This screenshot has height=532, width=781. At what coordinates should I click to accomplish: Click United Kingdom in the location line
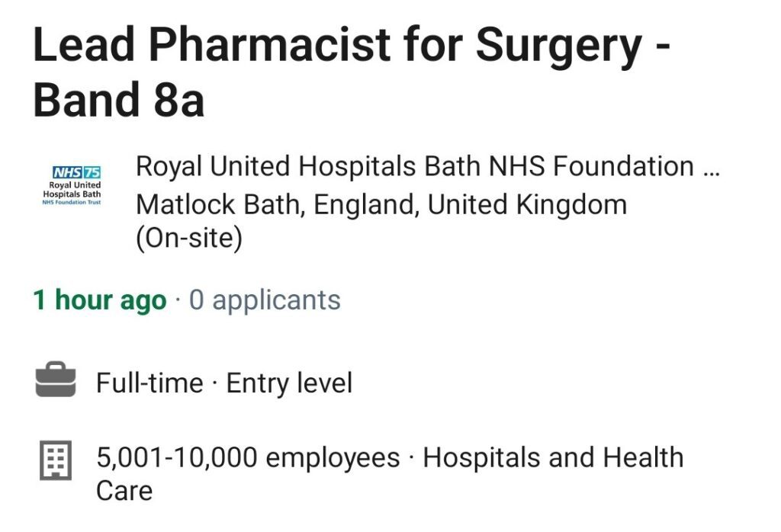(x=527, y=204)
